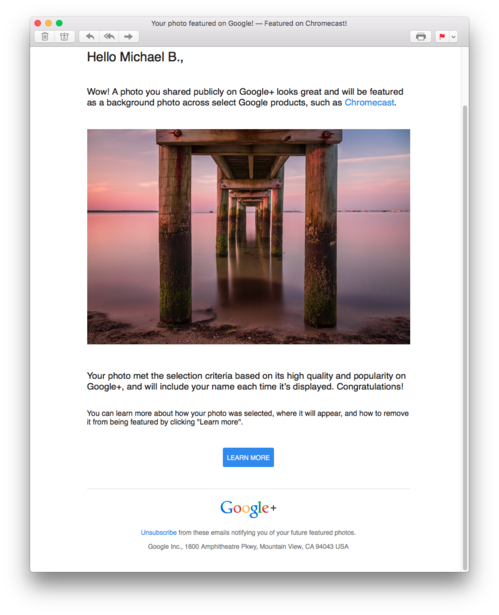The height and width of the screenshot is (615, 499).
Task: Mark the message as junk
Action: (65, 36)
